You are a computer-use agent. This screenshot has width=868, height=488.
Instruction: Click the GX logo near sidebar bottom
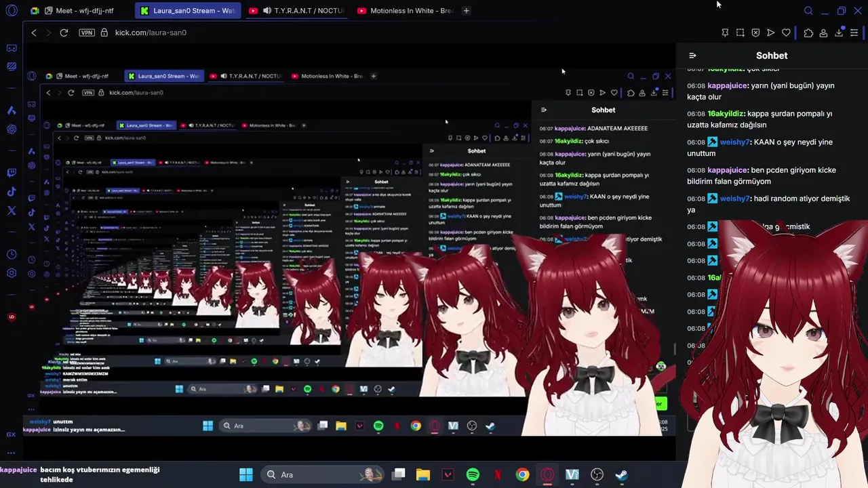pyautogui.click(x=11, y=434)
